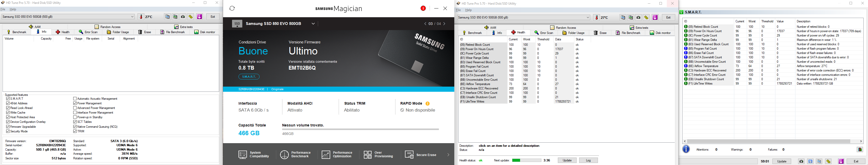The height and width of the screenshot is (165, 868).
Task: Click purple minimize-to-tray arrow in left HD Tune window
Action: click(x=199, y=17)
